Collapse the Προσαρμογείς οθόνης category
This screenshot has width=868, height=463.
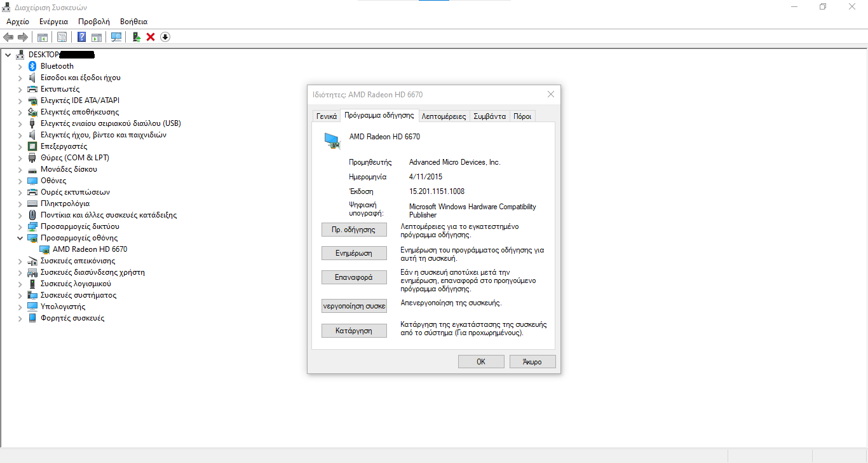tap(20, 238)
